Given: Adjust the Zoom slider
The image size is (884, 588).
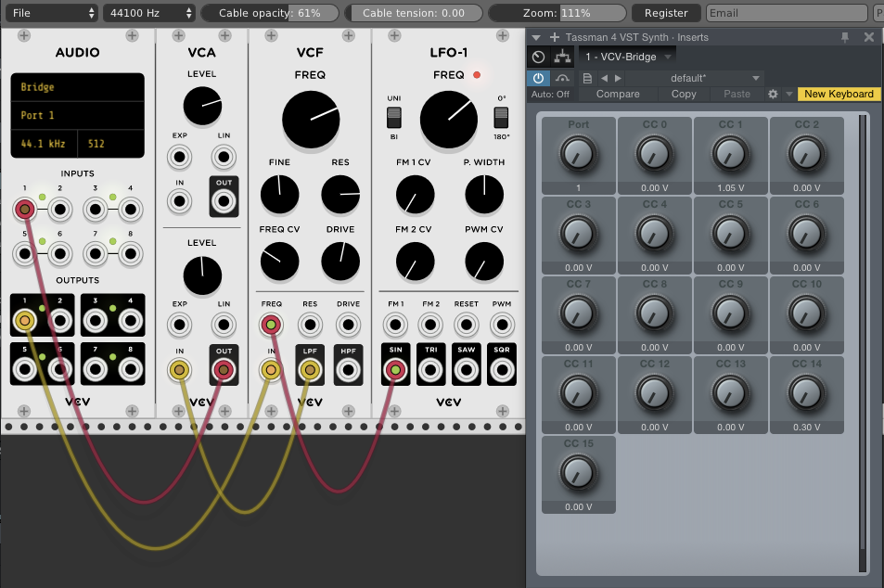Looking at the screenshot, I should 557,13.
